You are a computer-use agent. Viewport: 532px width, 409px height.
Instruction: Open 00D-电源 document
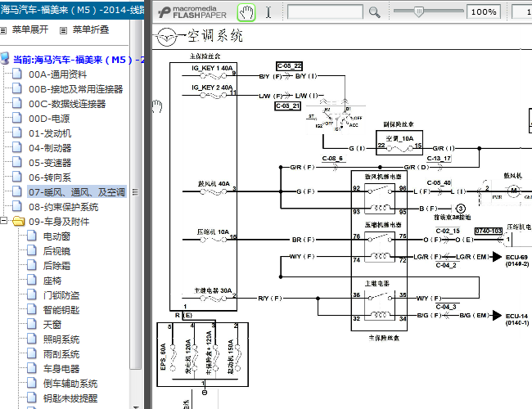[x=49, y=119]
